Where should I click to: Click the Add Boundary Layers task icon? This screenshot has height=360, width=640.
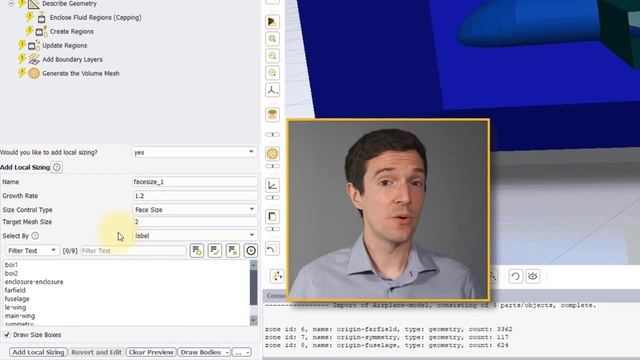[34, 60]
